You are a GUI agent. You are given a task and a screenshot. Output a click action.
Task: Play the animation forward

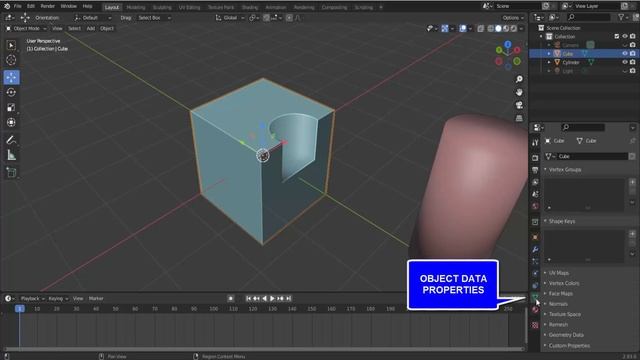tap(272, 299)
